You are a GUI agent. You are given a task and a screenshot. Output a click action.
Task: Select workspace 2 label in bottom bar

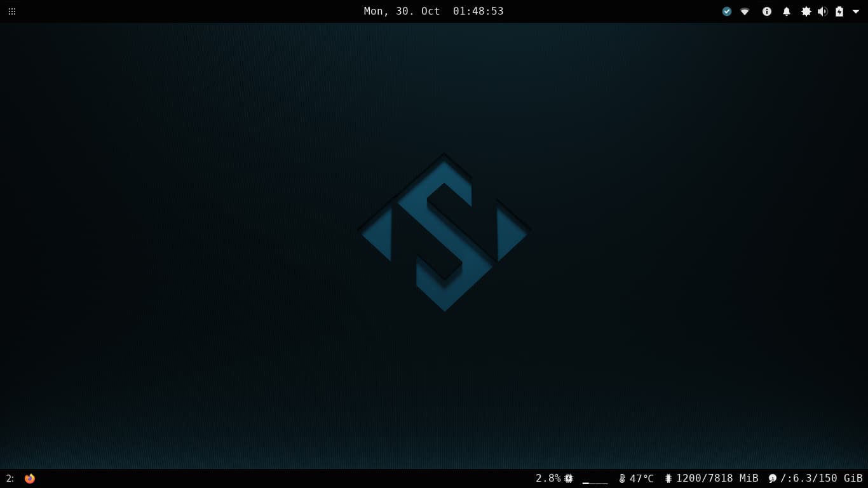[x=10, y=478]
